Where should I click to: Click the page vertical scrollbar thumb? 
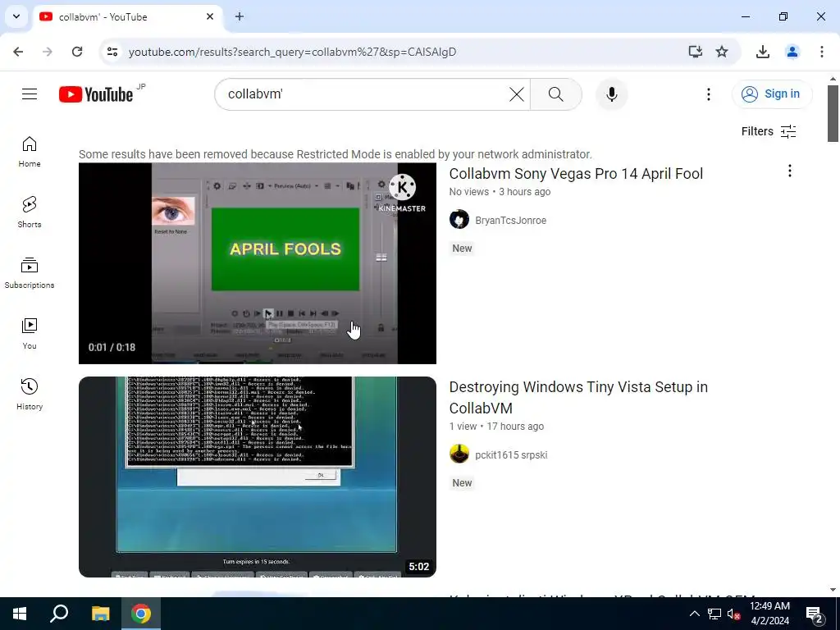pos(833,113)
